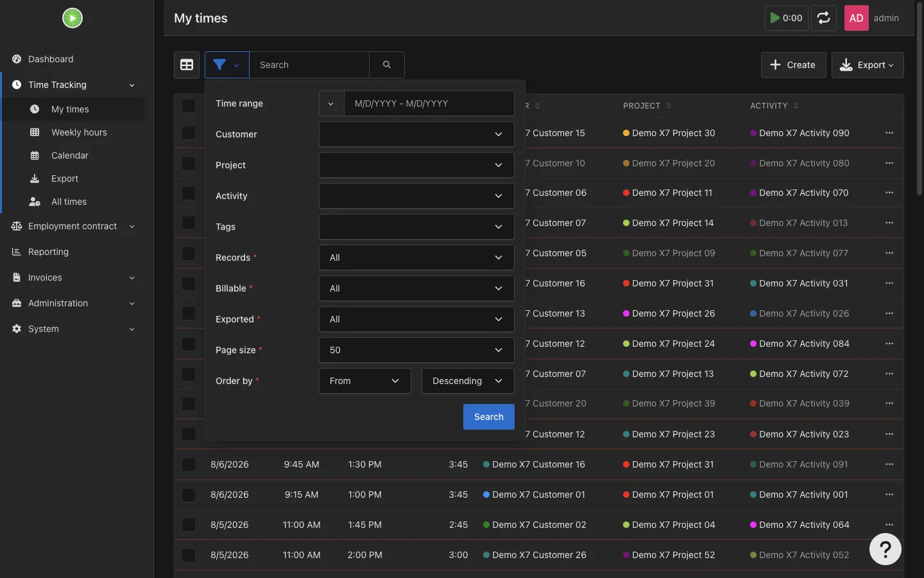Image resolution: width=924 pixels, height=578 pixels.
Task: Expand the Administration menu
Action: [73, 303]
